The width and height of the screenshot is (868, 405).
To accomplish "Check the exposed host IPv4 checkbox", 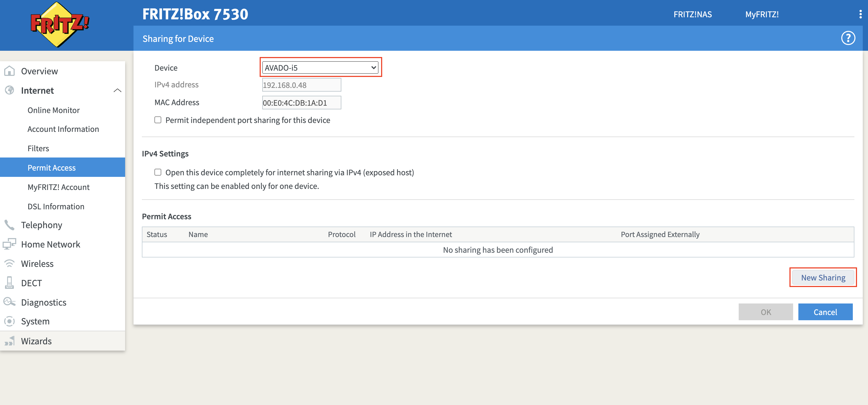I will tap(158, 172).
